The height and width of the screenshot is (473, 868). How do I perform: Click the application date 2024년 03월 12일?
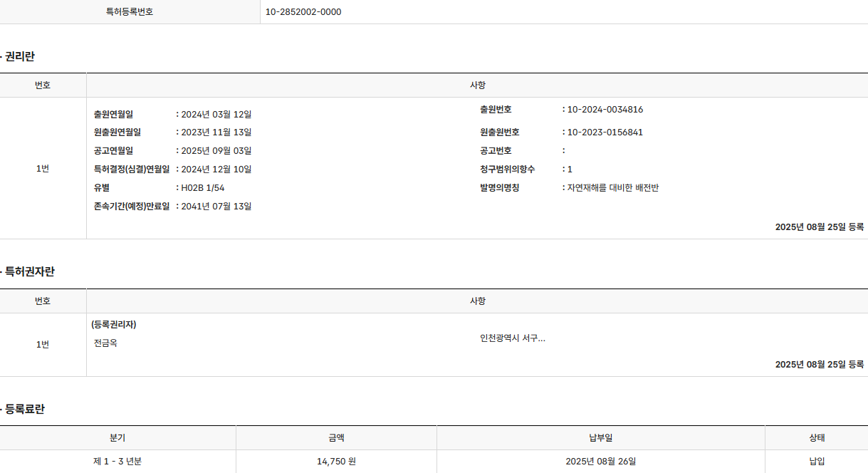click(x=216, y=115)
